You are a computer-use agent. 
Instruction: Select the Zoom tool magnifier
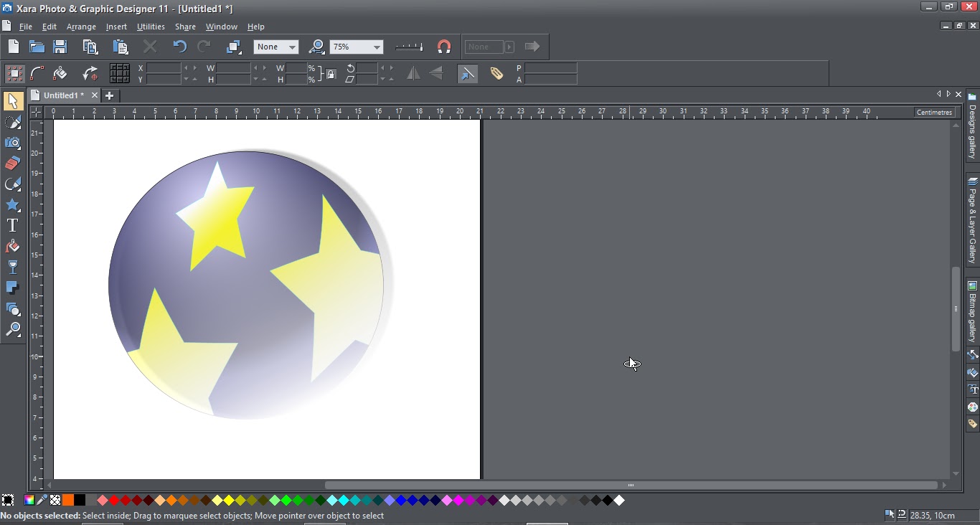click(12, 329)
